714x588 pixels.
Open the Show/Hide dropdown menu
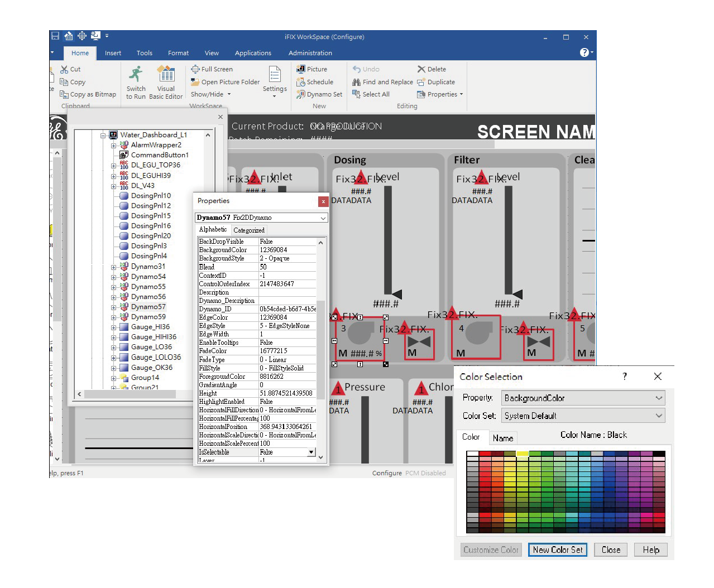pos(211,94)
